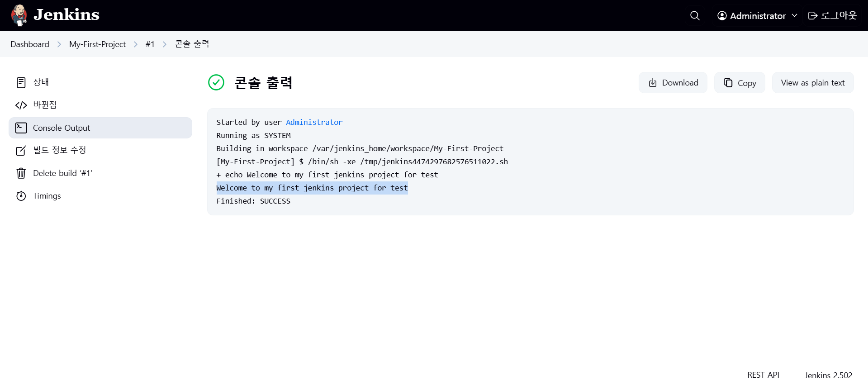Click the Console Output terminal icon
This screenshot has width=868, height=385.
(21, 128)
